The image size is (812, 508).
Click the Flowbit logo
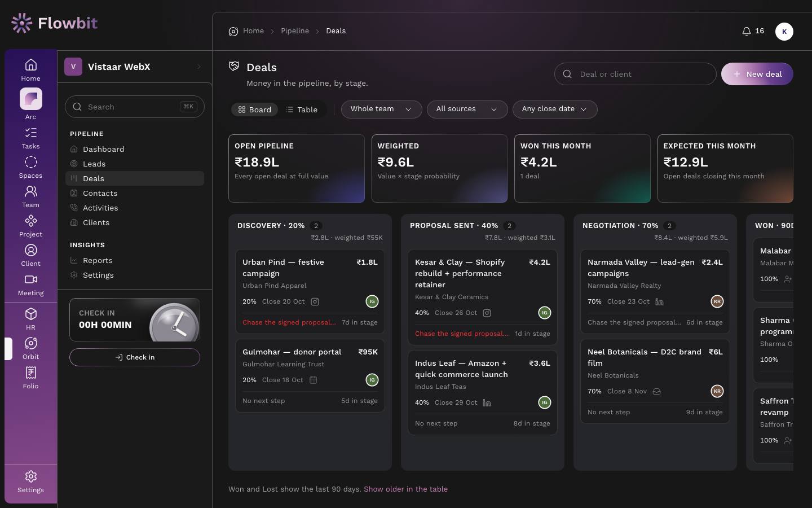tap(54, 23)
